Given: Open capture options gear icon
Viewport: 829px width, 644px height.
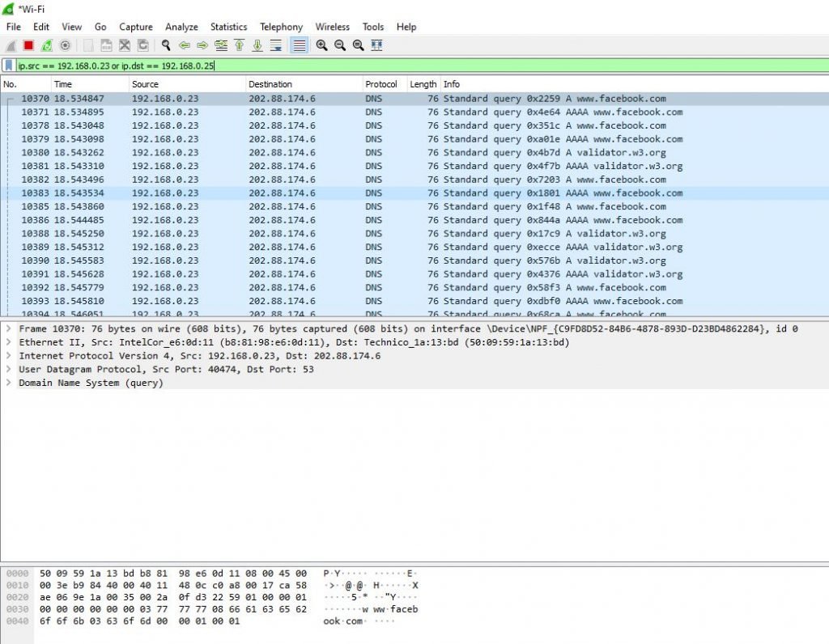Looking at the screenshot, I should tap(65, 45).
